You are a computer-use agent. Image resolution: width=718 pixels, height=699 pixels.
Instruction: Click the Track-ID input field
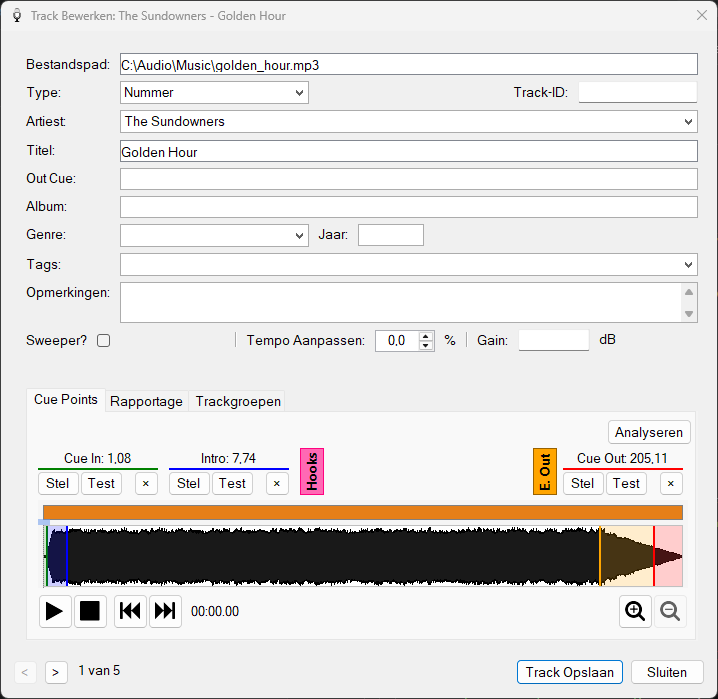[x=638, y=92]
